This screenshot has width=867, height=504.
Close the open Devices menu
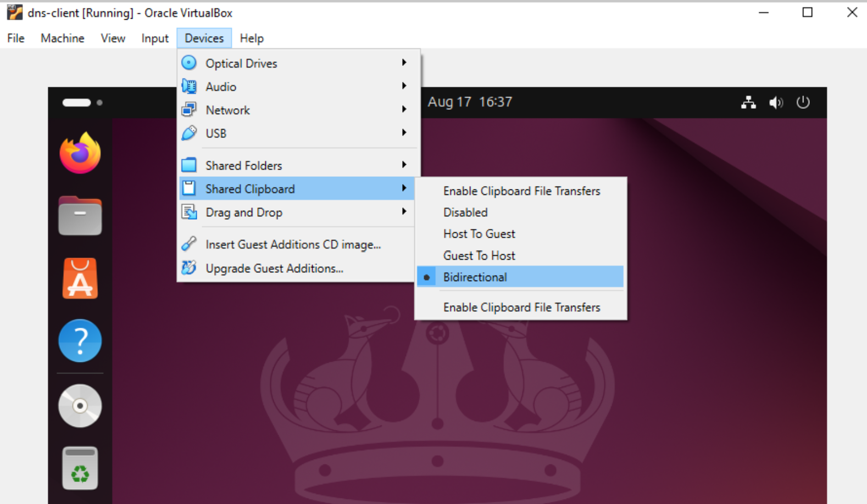[204, 38]
